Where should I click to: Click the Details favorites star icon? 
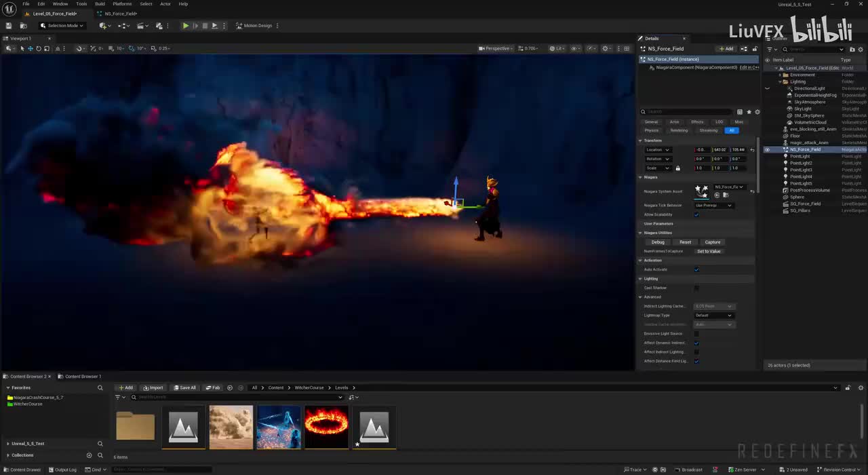[749, 112]
